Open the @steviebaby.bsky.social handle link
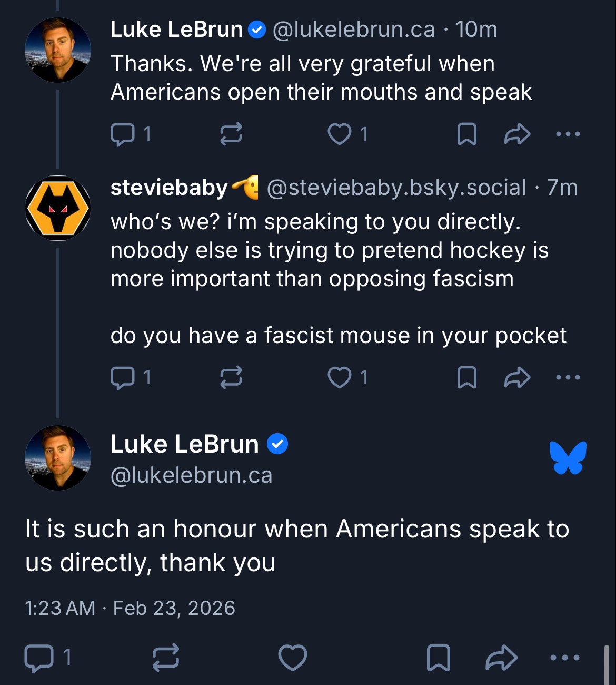Viewport: 616px width, 685px height. tap(396, 188)
